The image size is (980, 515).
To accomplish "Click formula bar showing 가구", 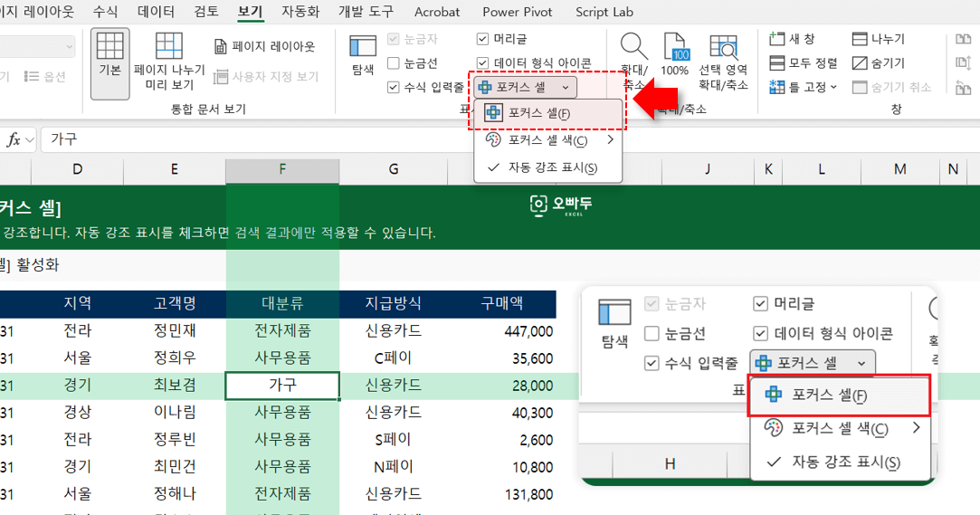I will coord(510,139).
